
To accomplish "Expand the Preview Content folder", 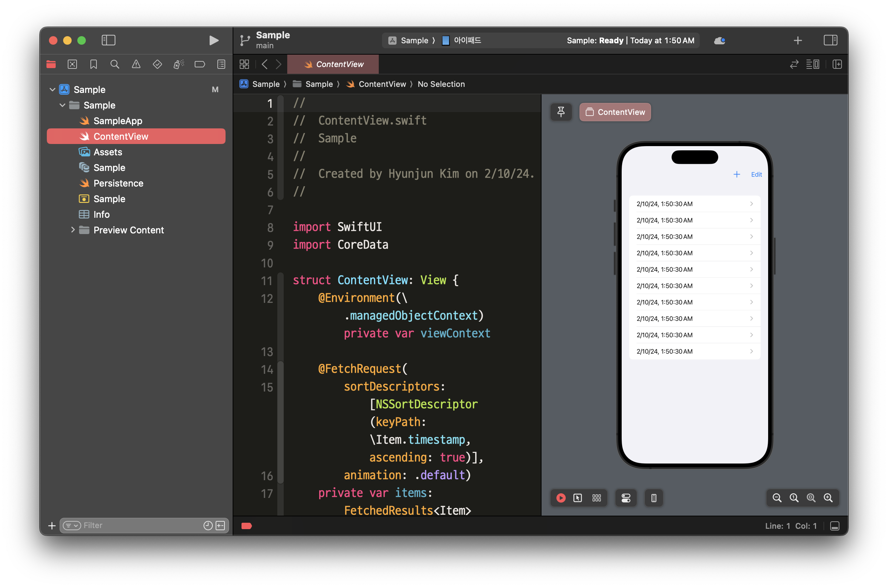I will [73, 229].
